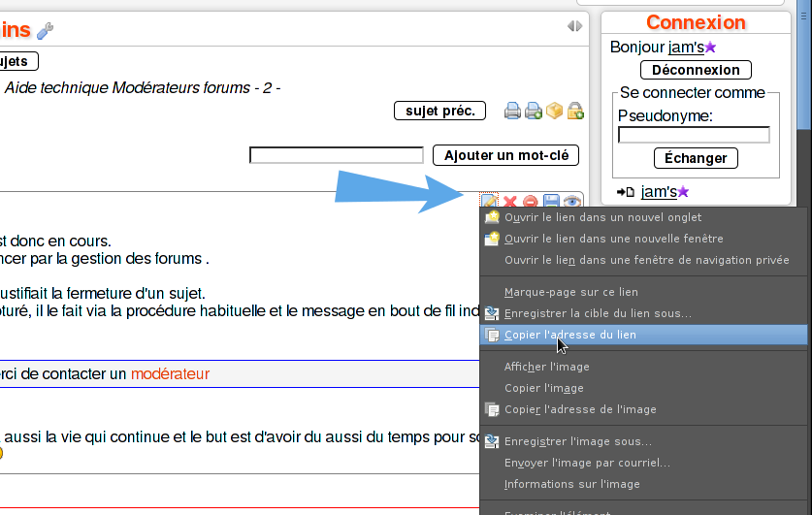Click the arrow-page icon beside jam's
812x515 pixels.
[x=626, y=192]
